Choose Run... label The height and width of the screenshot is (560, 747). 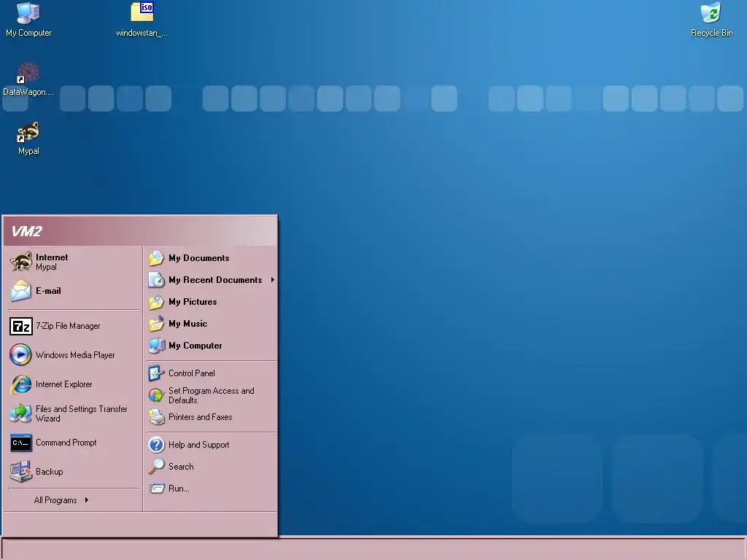[x=179, y=489]
